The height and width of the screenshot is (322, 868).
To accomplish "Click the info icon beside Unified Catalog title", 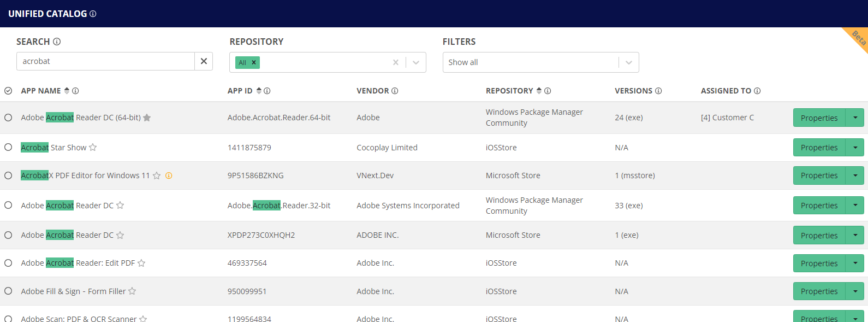I will click(93, 14).
